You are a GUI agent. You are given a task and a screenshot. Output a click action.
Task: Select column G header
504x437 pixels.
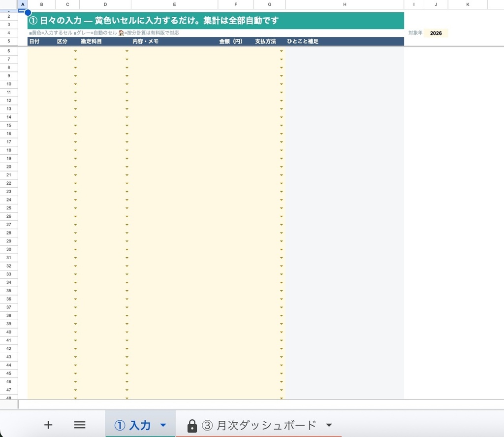(x=269, y=4)
